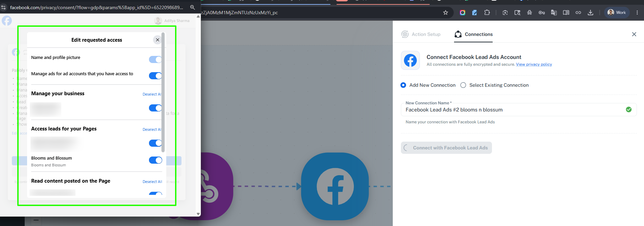Close the Edit requested access dialog
Image resolution: width=644 pixels, height=226 pixels.
[x=157, y=40]
